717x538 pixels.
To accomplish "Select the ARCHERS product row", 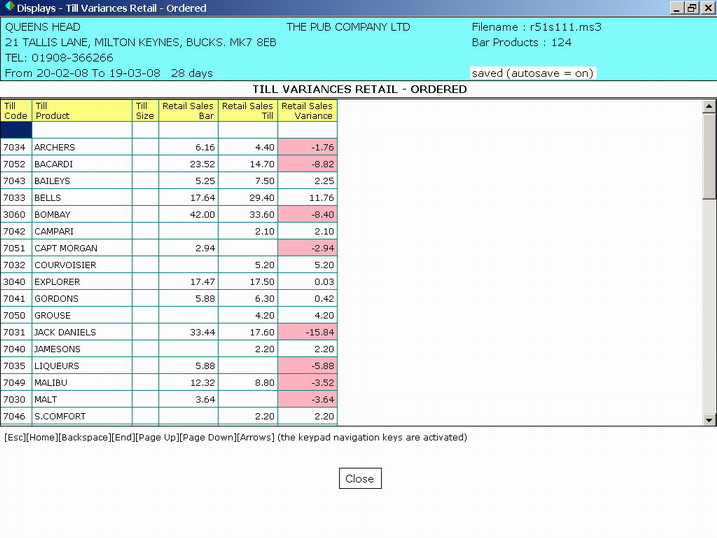I will click(81, 148).
